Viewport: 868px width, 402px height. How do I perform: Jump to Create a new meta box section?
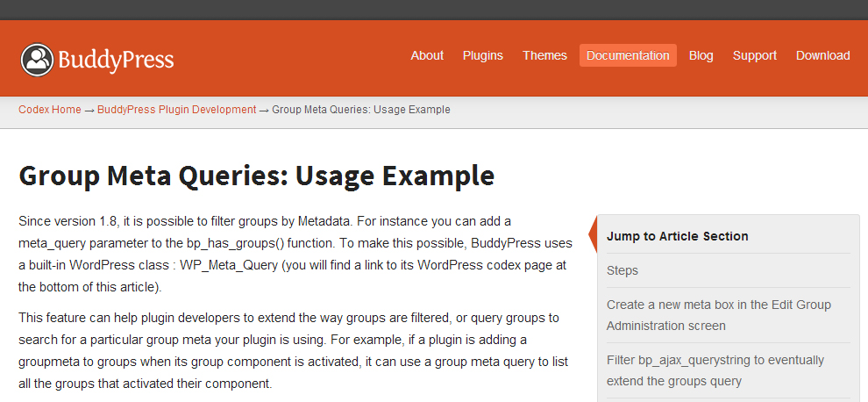tap(718, 315)
